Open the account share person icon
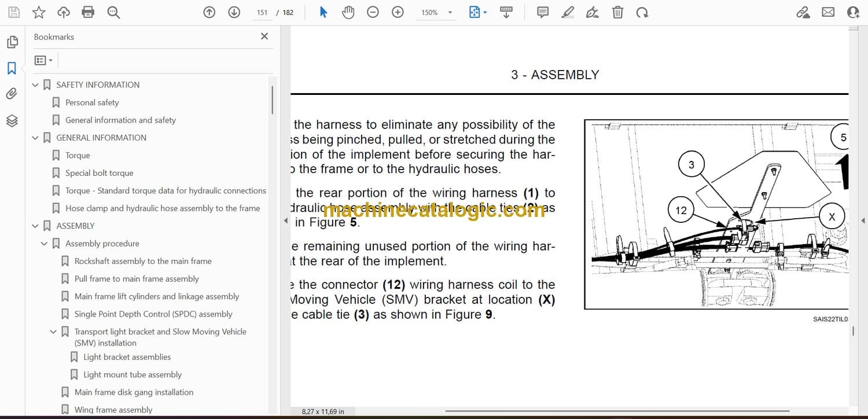The image size is (868, 419). (x=853, y=12)
